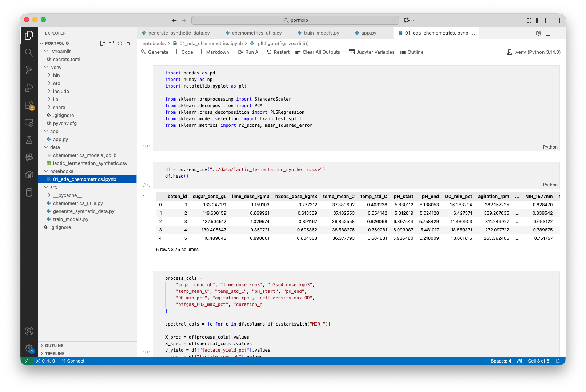The image size is (586, 392).
Task: Expand the TIMELINE section
Action: click(x=55, y=353)
